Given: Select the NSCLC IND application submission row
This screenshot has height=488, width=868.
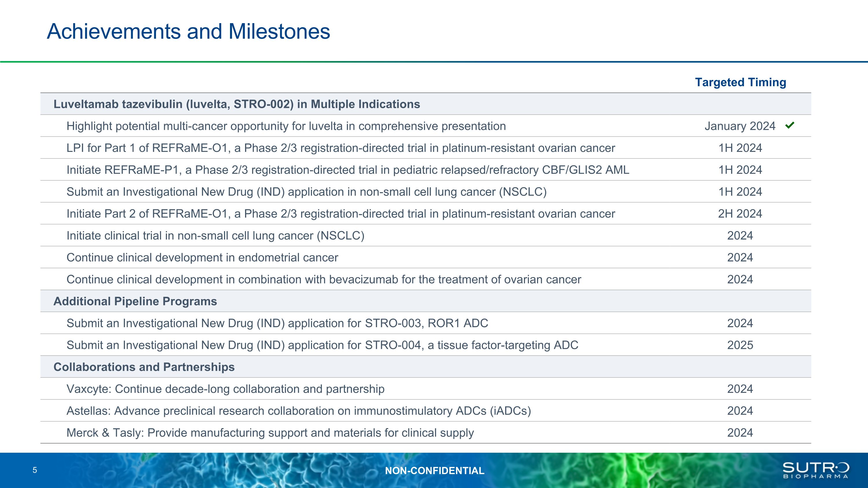Looking at the screenshot, I should pos(306,191).
